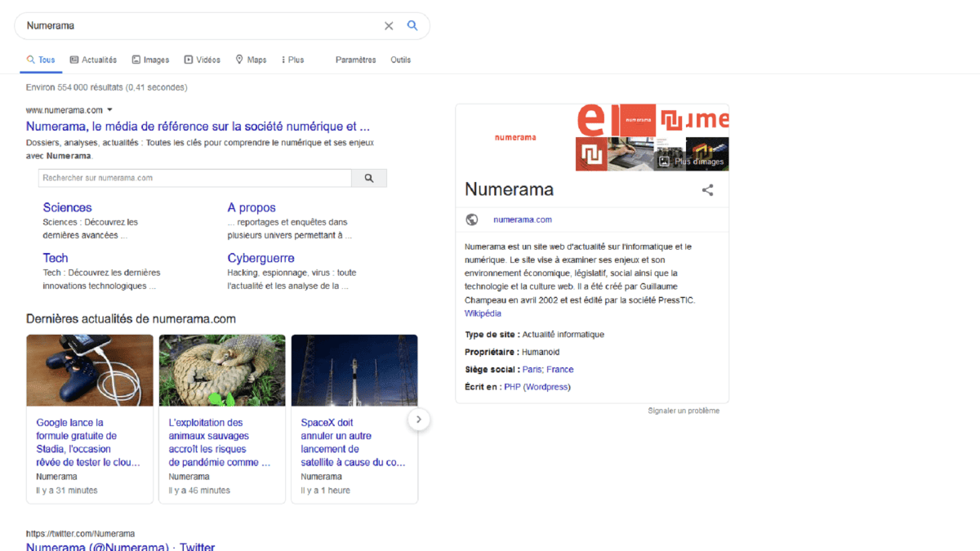Switch to the Maps tab
This screenshot has width=980, height=551.
(x=251, y=60)
